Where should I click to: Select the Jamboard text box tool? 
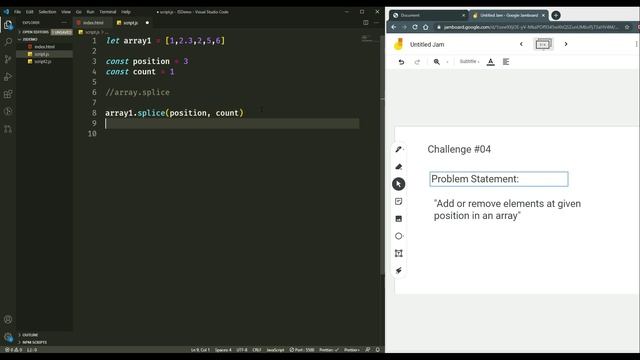pyautogui.click(x=399, y=253)
